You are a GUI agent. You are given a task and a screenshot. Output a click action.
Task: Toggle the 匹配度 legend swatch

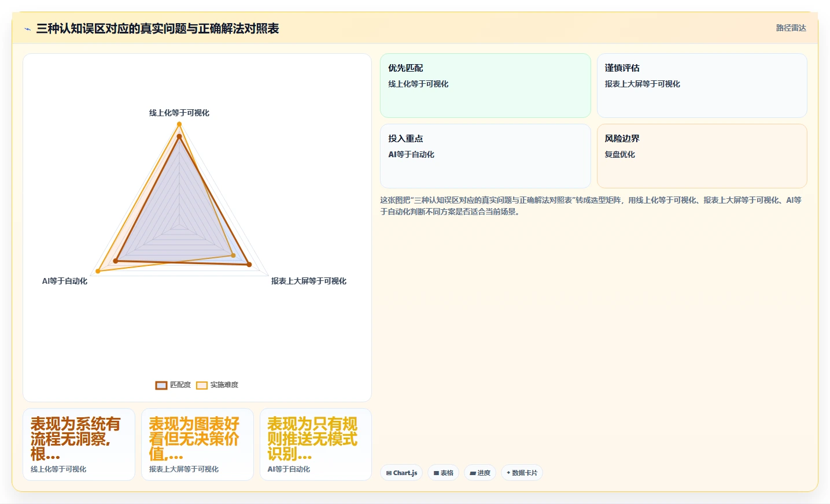(161, 386)
